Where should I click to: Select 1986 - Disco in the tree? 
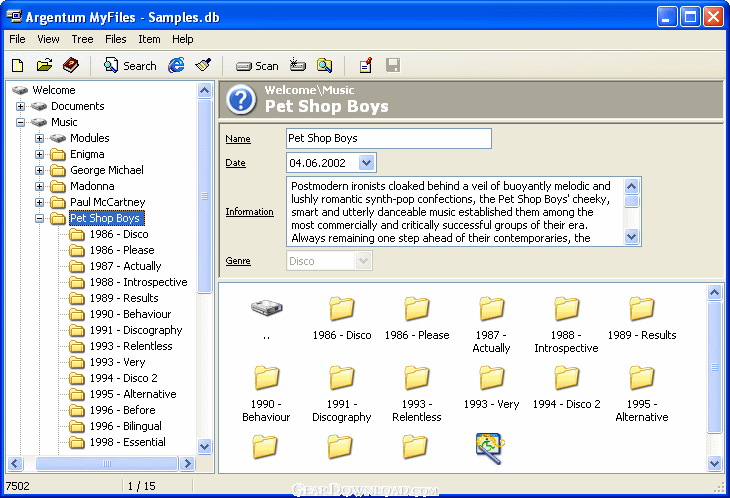(x=119, y=234)
